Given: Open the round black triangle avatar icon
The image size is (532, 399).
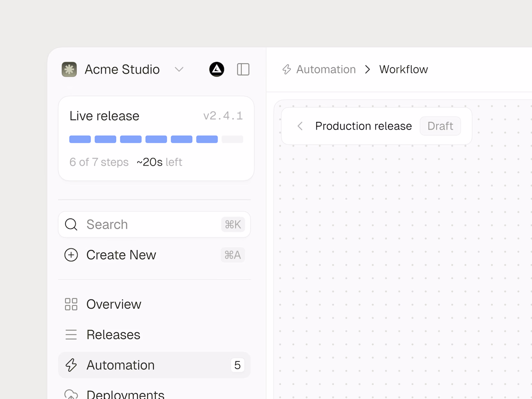Looking at the screenshot, I should pos(217,70).
